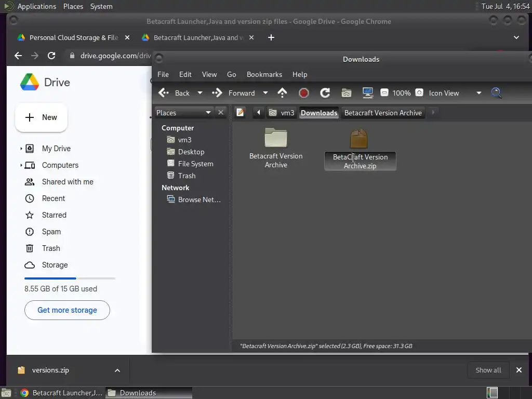Viewport: 532px width, 399px height.
Task: Open vm3 home in Places sidebar
Action: 179,140
